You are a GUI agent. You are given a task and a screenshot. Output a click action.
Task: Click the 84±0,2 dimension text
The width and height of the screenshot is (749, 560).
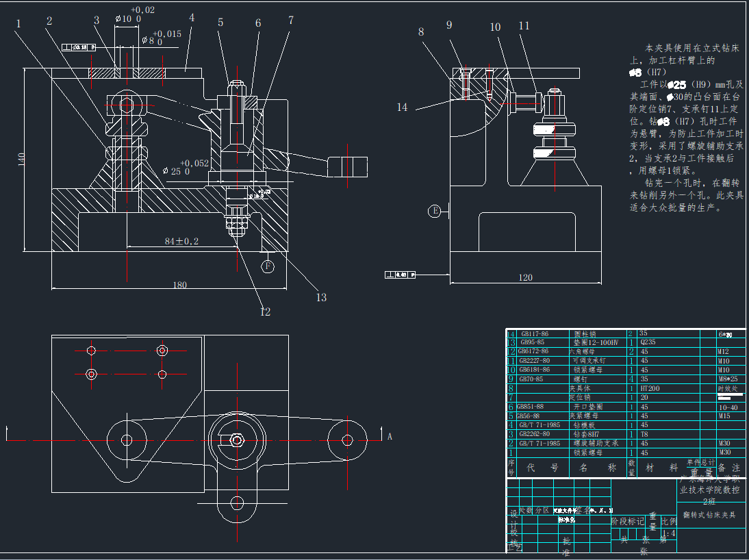click(x=181, y=241)
